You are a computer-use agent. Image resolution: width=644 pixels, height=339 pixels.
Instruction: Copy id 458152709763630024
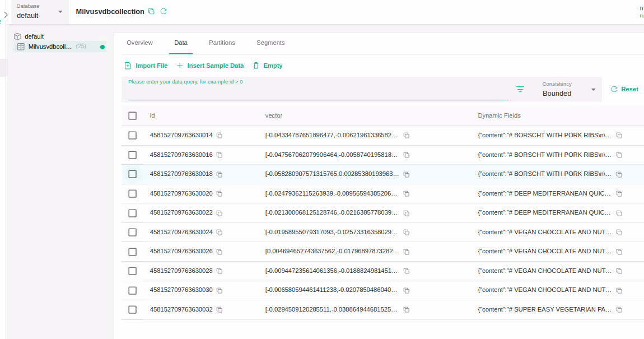click(220, 233)
